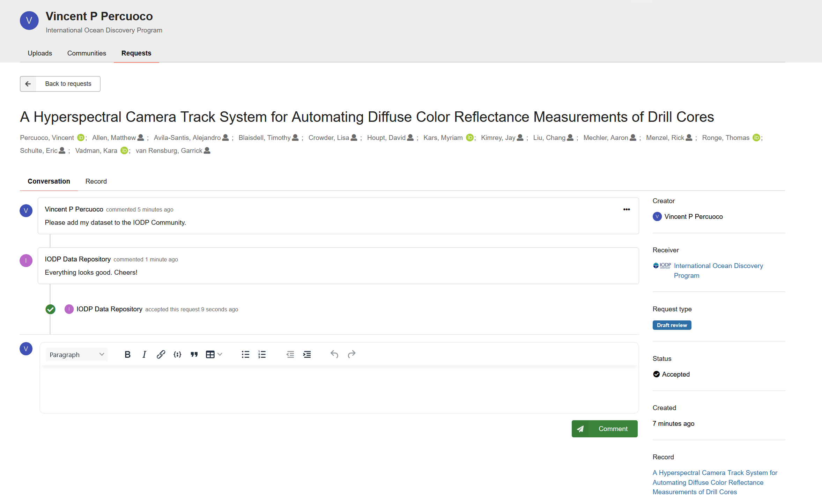Insert table using the table icon
822x504 pixels.
pyautogui.click(x=210, y=355)
